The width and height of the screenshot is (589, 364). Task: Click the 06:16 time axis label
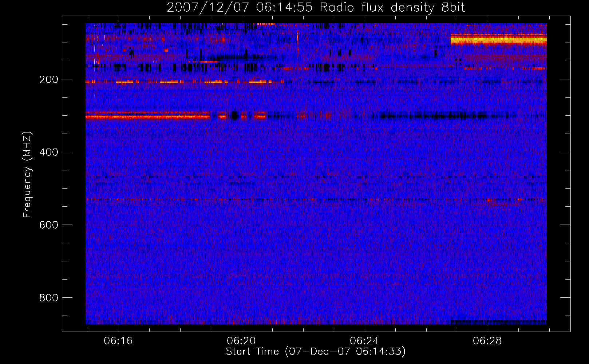pos(118,341)
